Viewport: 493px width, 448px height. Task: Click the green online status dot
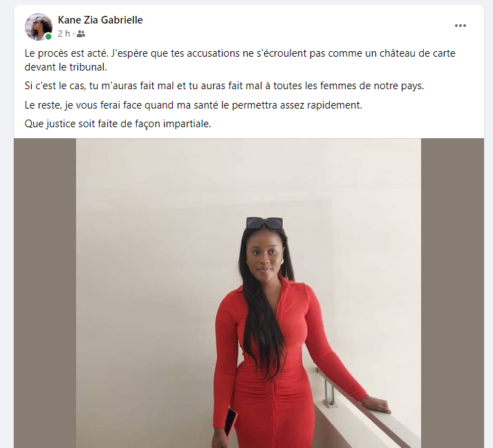(48, 37)
